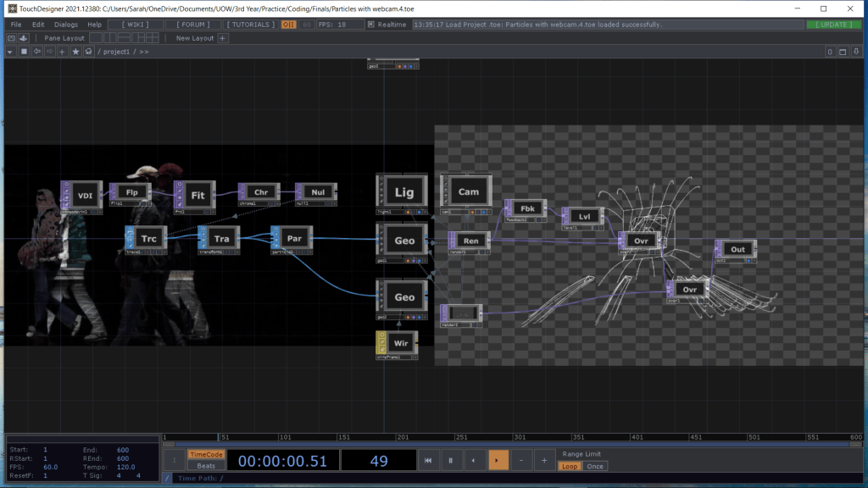Open the Dialogs menu
This screenshot has width=868, height=488.
click(66, 25)
